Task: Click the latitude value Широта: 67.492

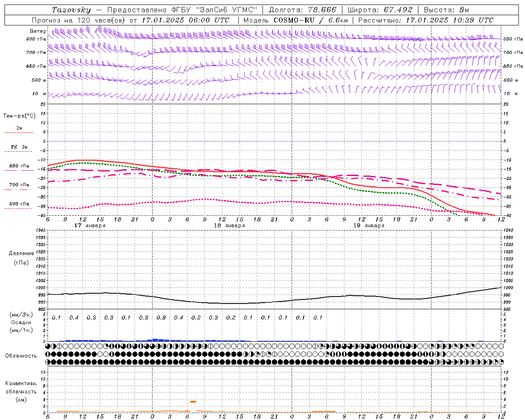Action: point(380,10)
